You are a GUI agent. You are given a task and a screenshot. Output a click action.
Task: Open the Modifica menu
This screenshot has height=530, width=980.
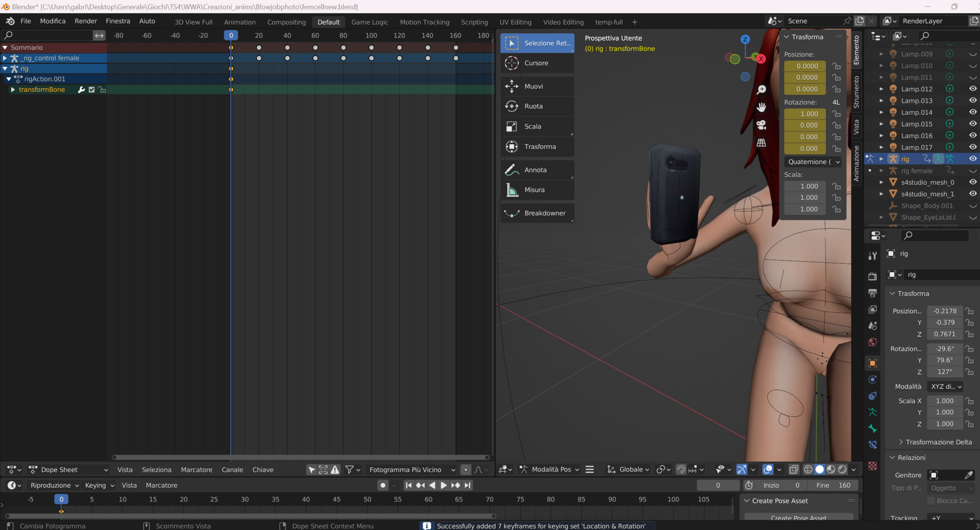[x=53, y=21]
